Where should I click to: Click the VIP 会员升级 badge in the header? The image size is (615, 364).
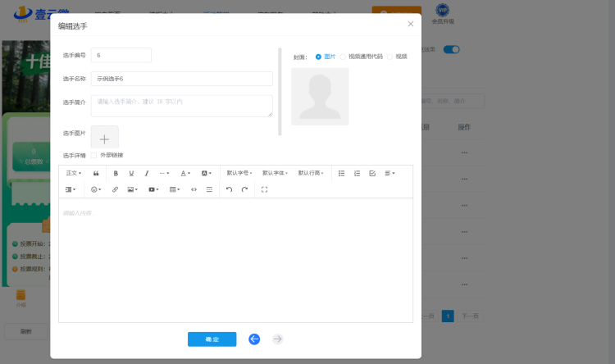[443, 14]
